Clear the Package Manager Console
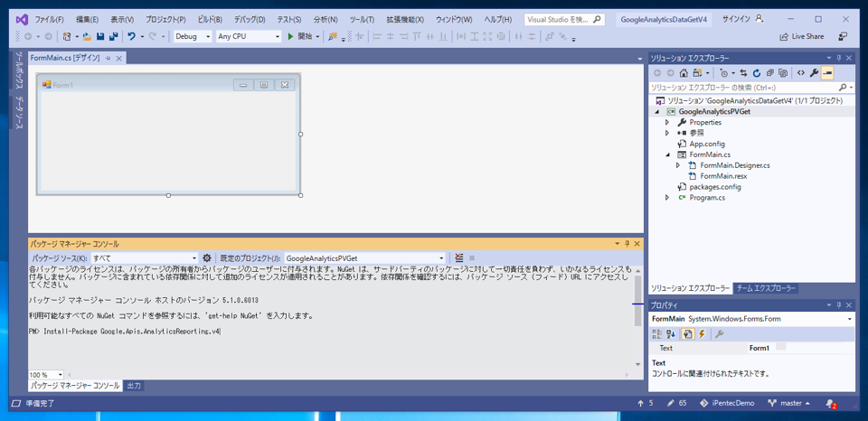The height and width of the screenshot is (421, 868). pos(459,257)
